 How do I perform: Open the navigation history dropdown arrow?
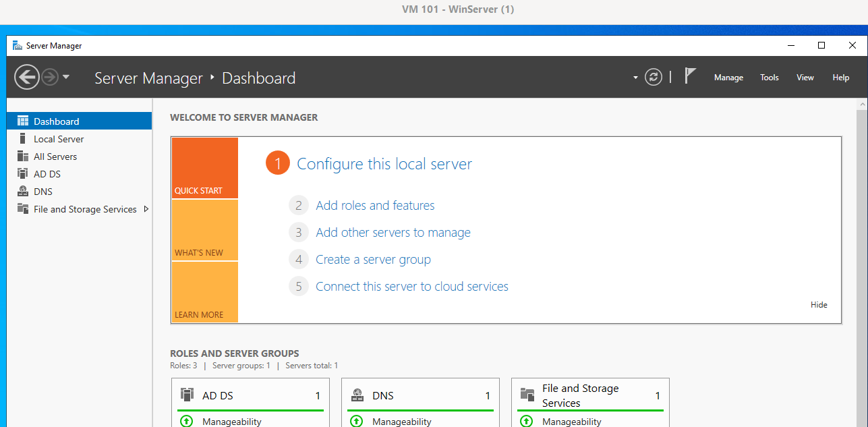pyautogui.click(x=66, y=77)
